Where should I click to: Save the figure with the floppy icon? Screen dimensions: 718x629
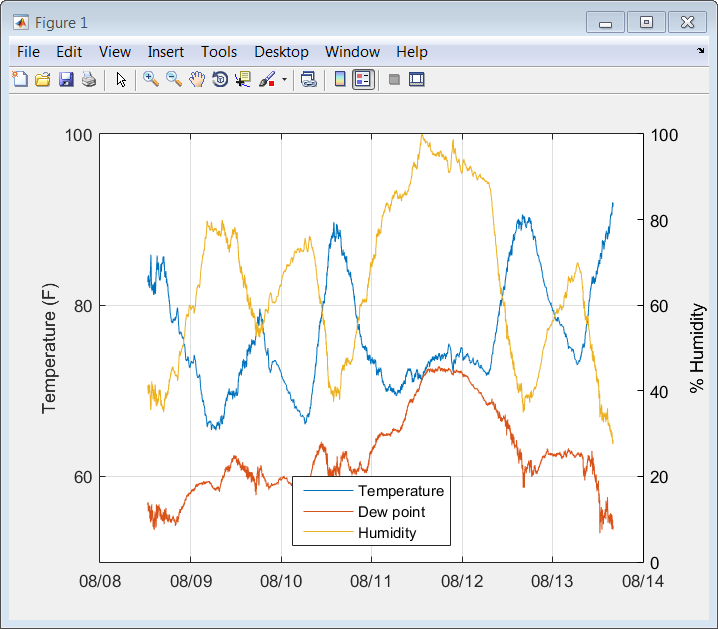tap(66, 80)
